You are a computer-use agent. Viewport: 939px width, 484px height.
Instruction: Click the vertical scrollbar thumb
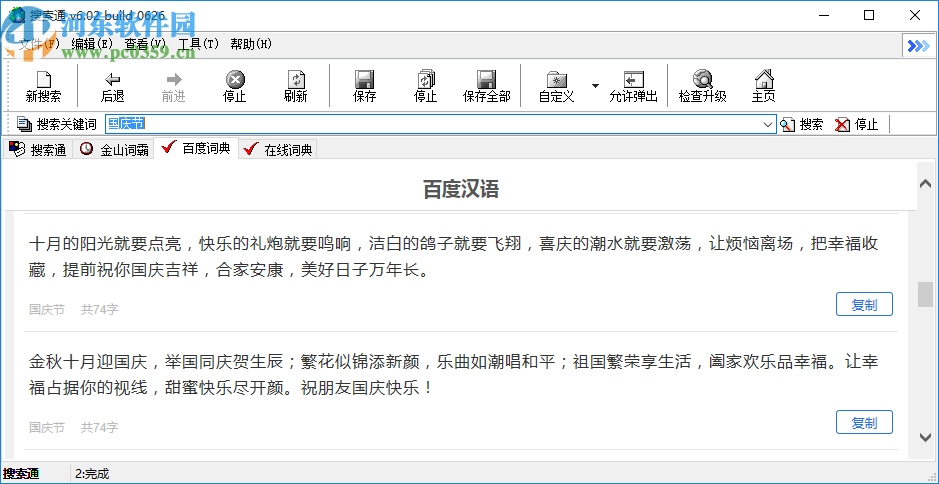point(925,295)
